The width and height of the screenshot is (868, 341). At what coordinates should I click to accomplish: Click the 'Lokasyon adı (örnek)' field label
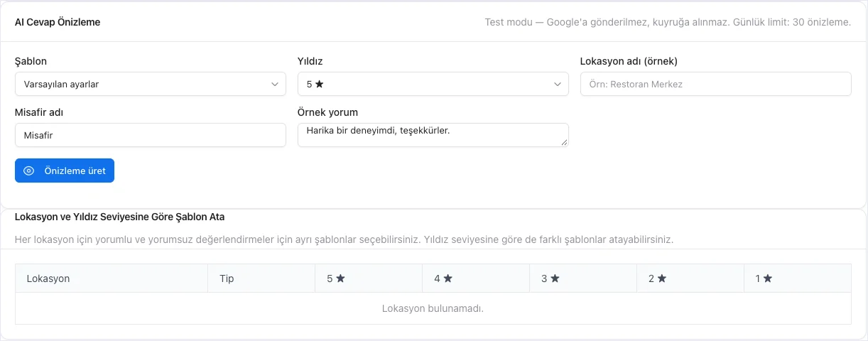coord(629,61)
